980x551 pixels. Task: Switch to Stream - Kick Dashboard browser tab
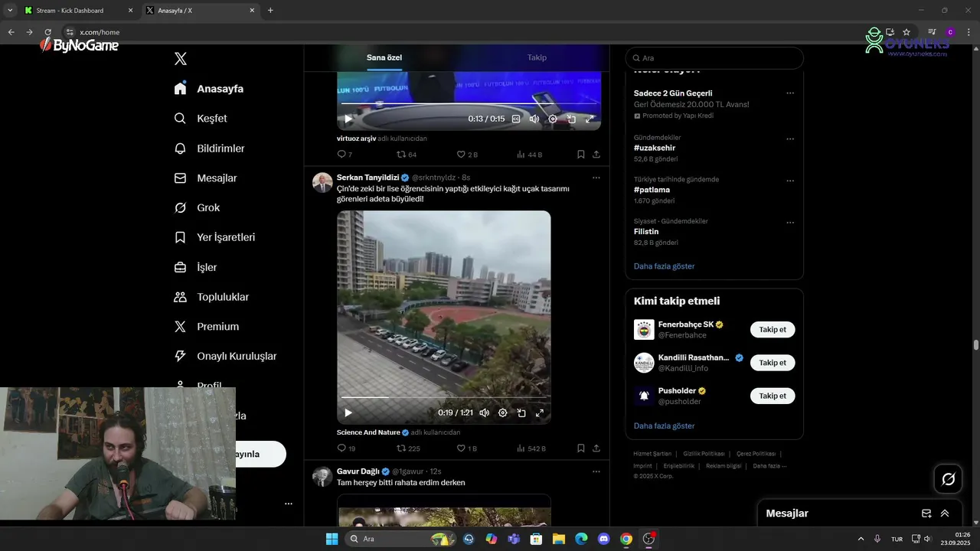[77, 11]
